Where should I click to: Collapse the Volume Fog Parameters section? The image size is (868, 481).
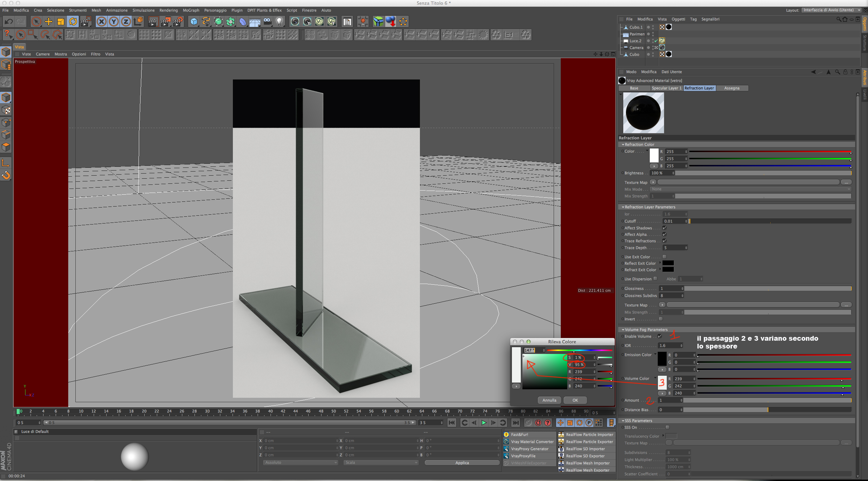(x=623, y=329)
